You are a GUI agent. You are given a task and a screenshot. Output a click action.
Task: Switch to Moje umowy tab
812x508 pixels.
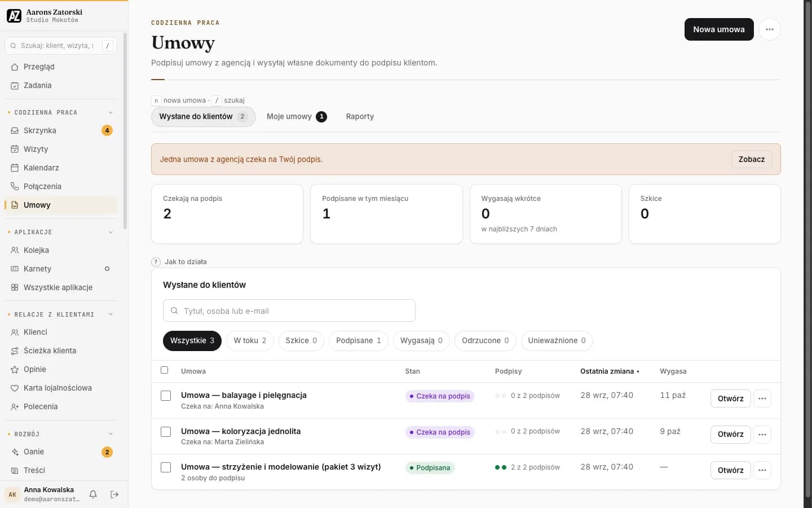click(297, 116)
